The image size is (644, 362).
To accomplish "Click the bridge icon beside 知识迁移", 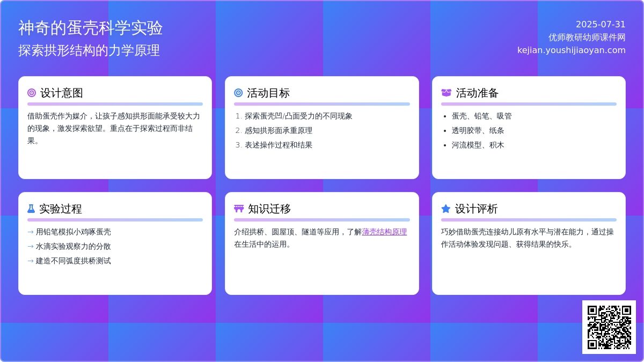I will [x=239, y=209].
